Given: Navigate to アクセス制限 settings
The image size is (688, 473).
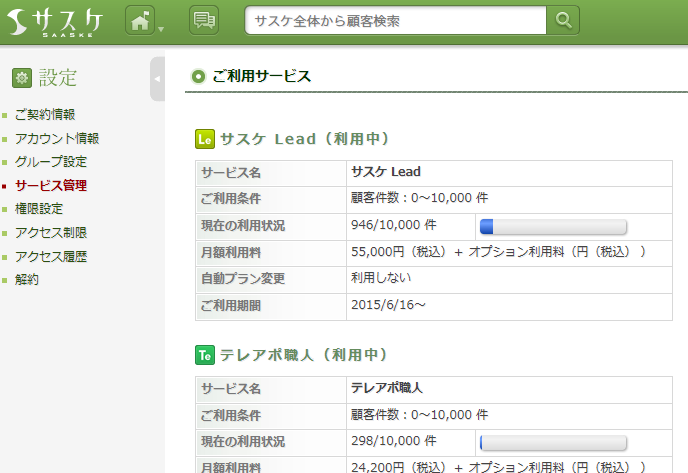Looking at the screenshot, I should (x=51, y=233).
